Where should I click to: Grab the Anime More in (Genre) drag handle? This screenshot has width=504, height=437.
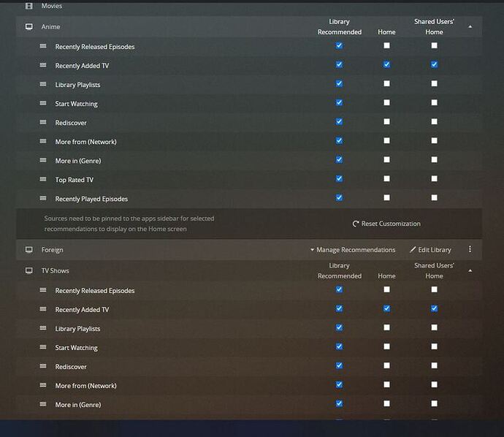pos(43,160)
